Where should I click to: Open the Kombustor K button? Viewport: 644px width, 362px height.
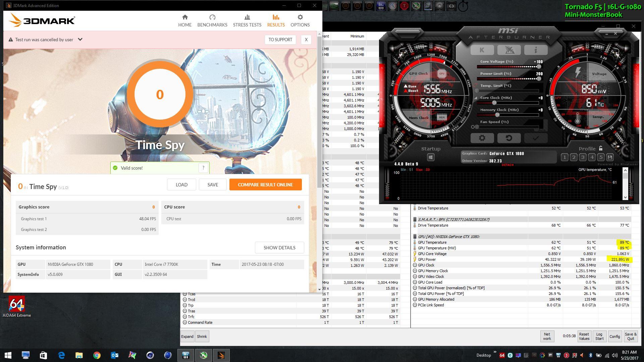(x=482, y=50)
